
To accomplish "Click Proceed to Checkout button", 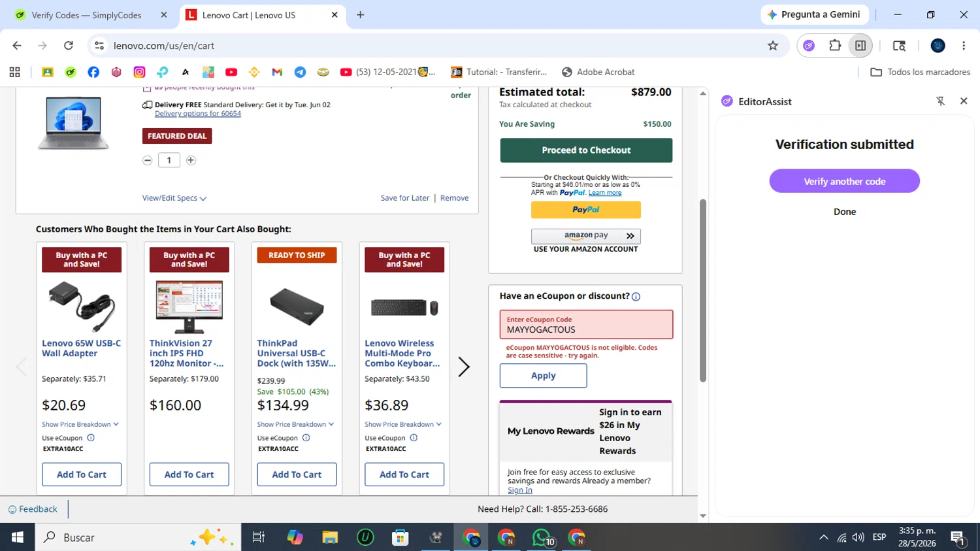I will [586, 150].
